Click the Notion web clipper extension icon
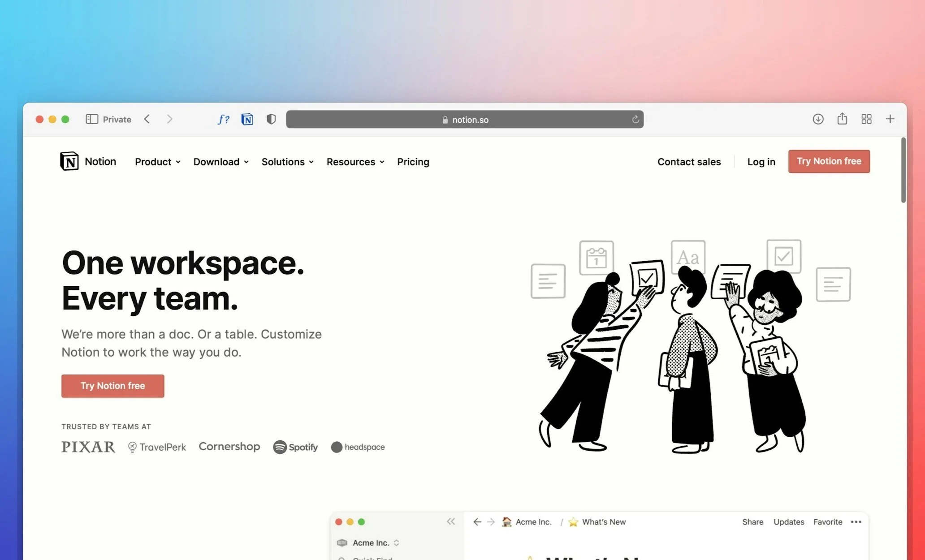925x560 pixels. click(x=247, y=119)
